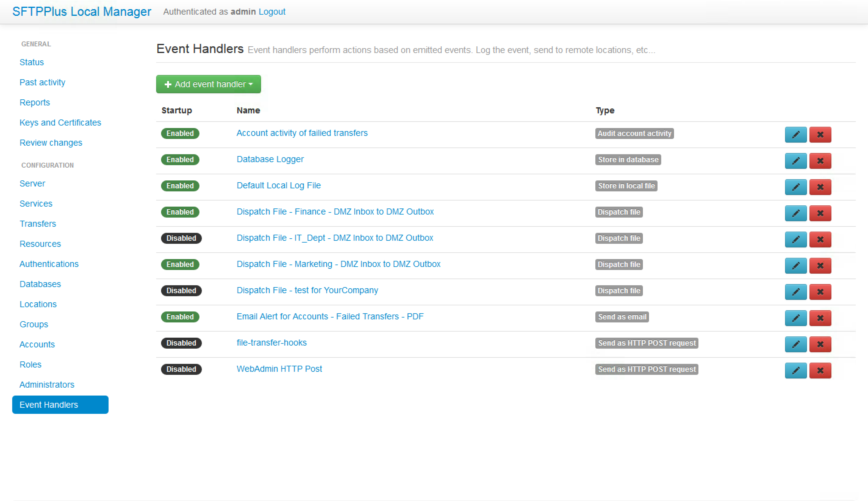Edit WebAdmin HTTP Post handler
868x501 pixels.
click(x=795, y=370)
